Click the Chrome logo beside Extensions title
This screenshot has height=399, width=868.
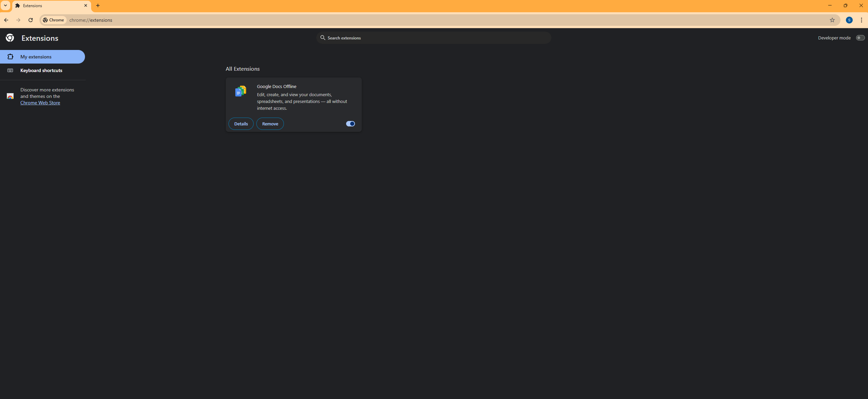[x=10, y=38]
